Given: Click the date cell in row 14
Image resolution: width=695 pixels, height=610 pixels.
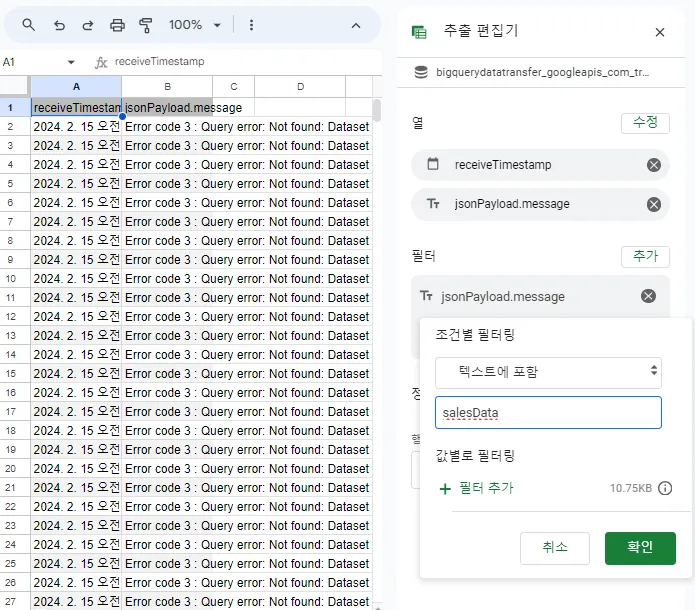Looking at the screenshot, I should [x=76, y=355].
